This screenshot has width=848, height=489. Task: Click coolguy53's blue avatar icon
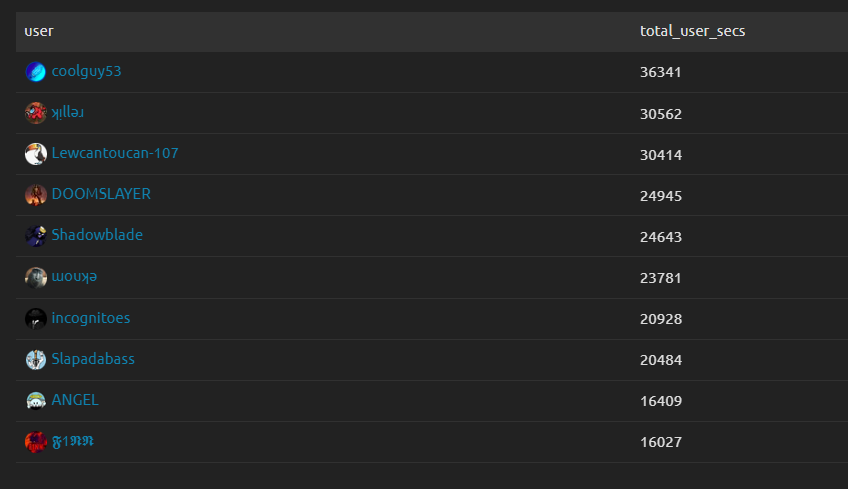coord(36,72)
